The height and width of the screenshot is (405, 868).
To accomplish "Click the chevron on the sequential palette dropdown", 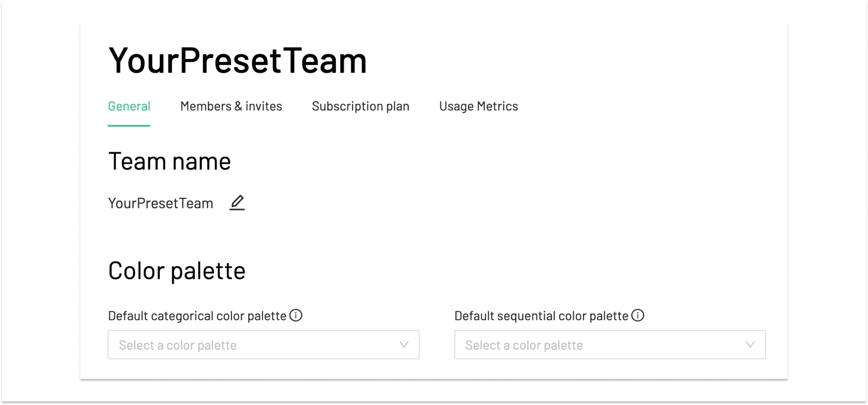I will [750, 345].
